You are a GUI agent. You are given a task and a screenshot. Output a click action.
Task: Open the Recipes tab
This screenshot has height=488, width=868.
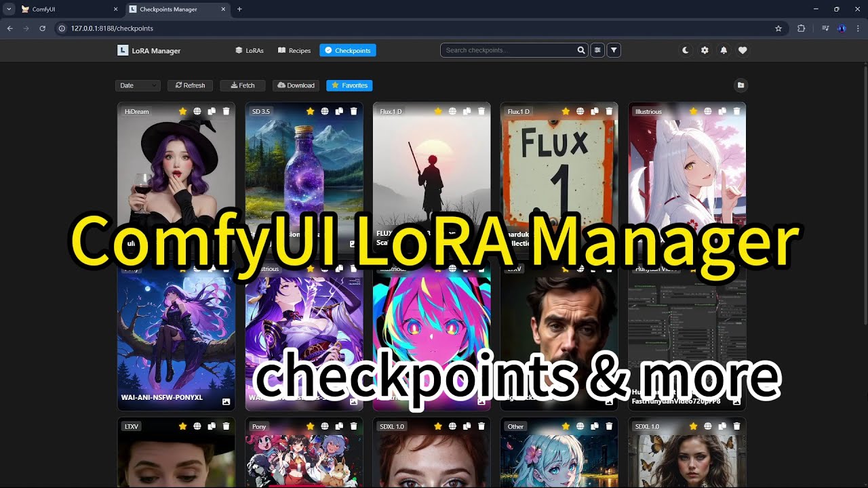tap(294, 50)
